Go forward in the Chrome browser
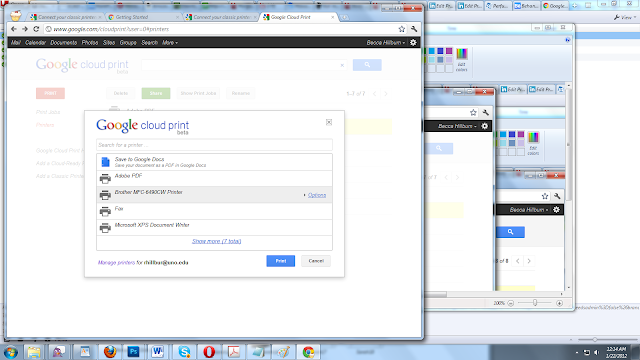This screenshot has width=640, height=360. click(x=25, y=29)
